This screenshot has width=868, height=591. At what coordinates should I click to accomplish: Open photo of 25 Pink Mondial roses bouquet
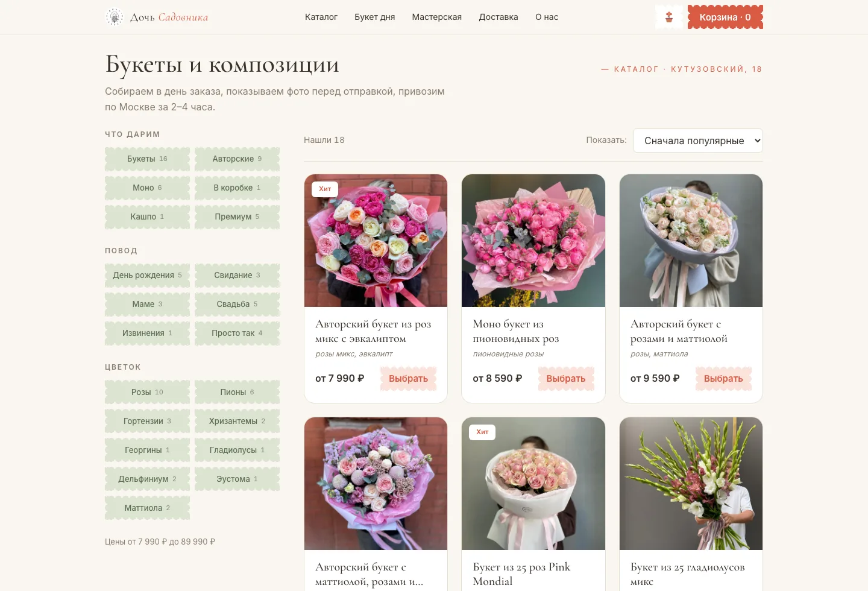point(533,484)
